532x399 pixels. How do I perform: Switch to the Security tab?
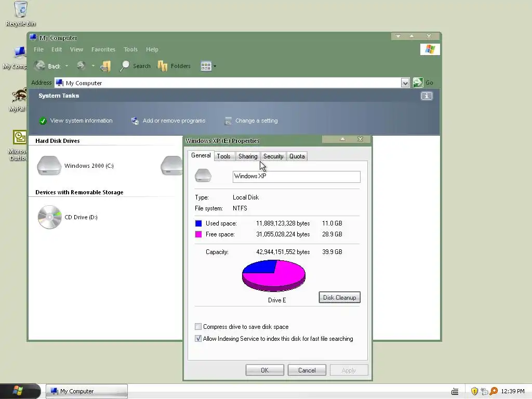pos(273,156)
